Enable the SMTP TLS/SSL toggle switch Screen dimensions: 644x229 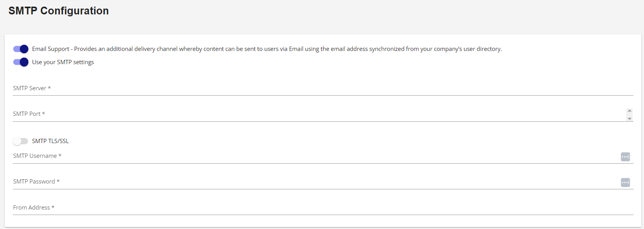tap(21, 141)
